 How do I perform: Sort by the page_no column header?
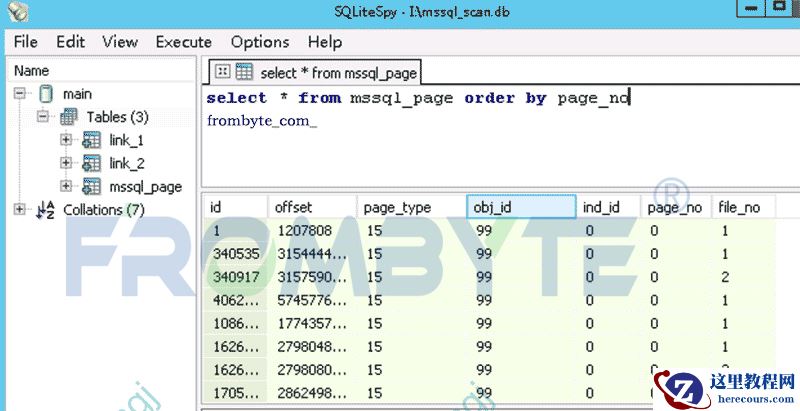tap(677, 207)
